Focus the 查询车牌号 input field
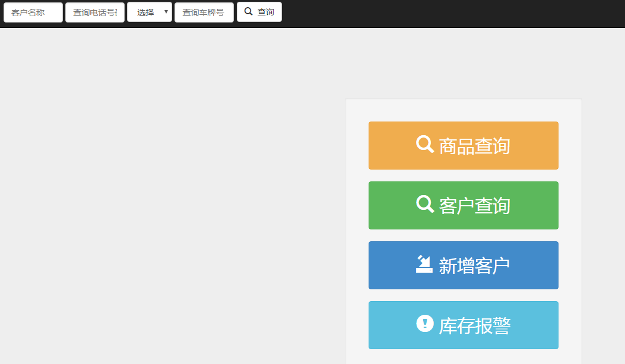Image resolution: width=625 pixels, height=364 pixels. coord(204,12)
